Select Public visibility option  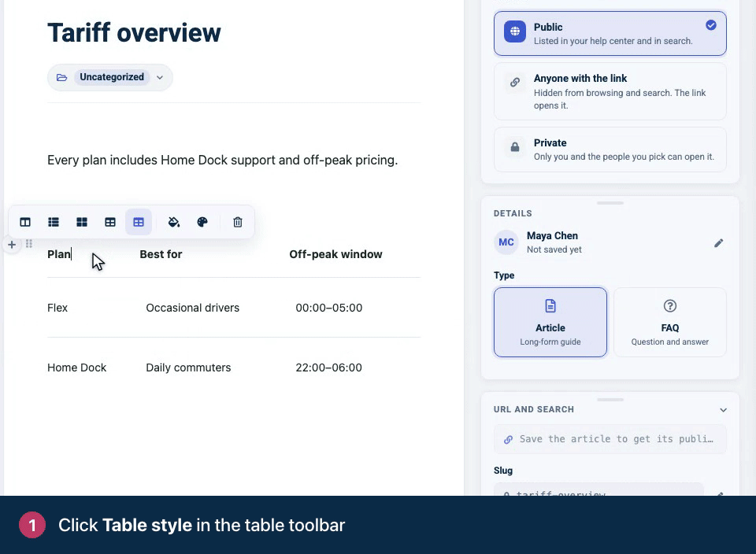[x=610, y=34]
